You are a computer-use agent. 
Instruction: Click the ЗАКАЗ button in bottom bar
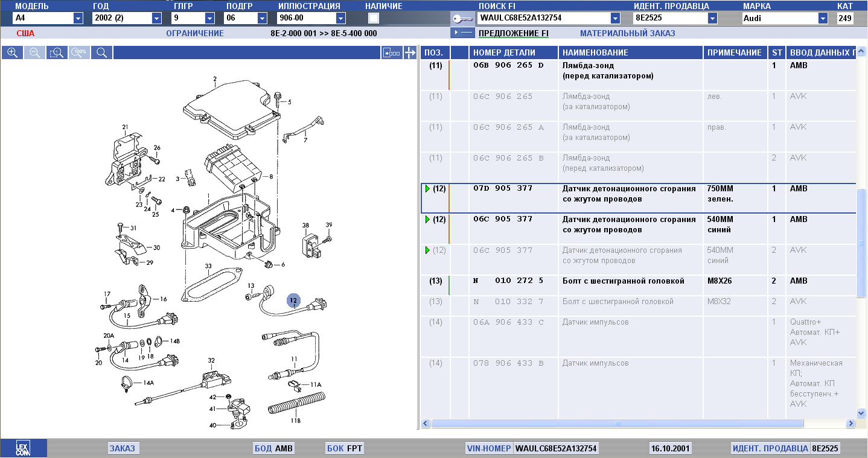click(123, 448)
